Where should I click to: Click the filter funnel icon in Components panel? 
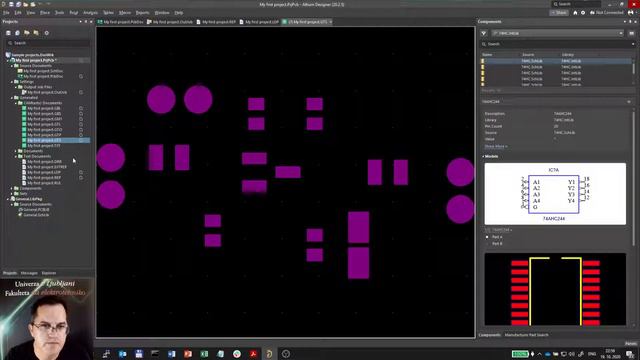click(484, 33)
